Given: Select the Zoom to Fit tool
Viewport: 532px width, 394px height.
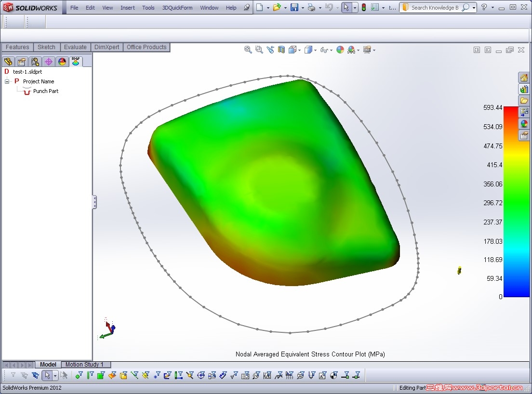Looking at the screenshot, I should (248, 50).
